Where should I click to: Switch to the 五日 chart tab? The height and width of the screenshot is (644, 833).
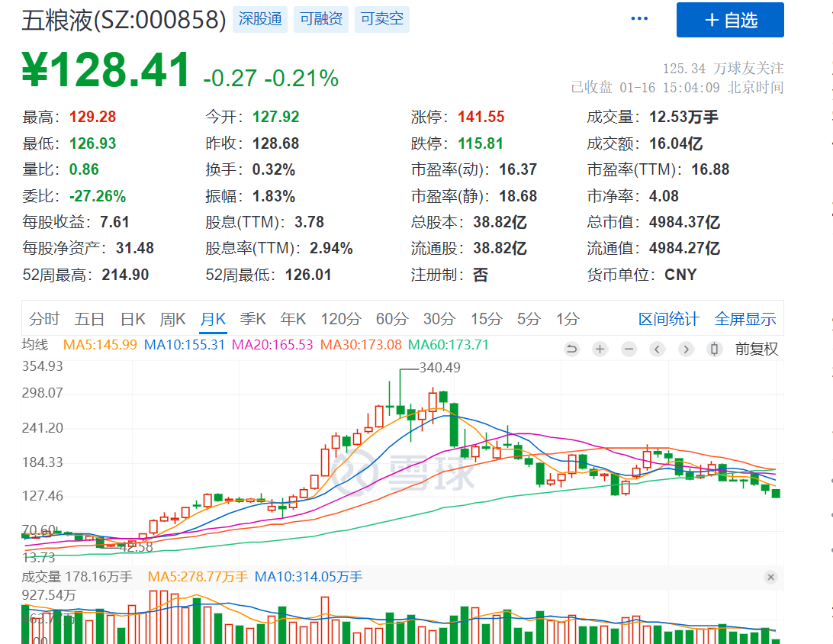[89, 319]
